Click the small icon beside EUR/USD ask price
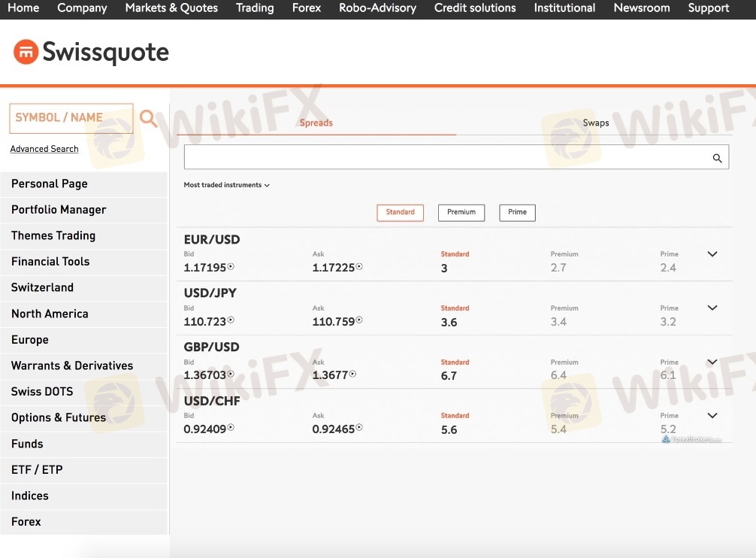The image size is (756, 558). (360, 267)
